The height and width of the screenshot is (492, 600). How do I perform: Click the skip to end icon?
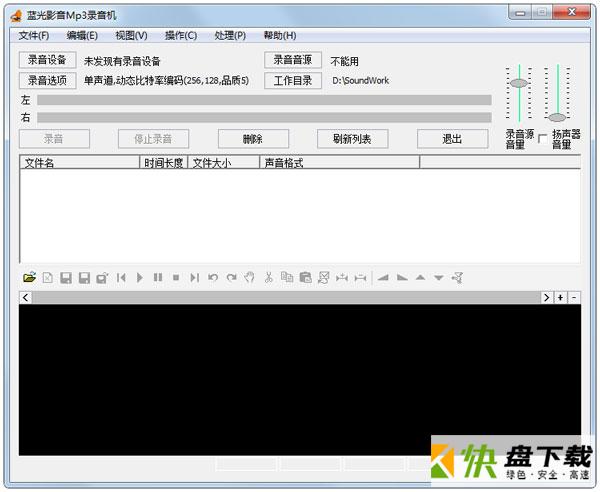coord(194,277)
